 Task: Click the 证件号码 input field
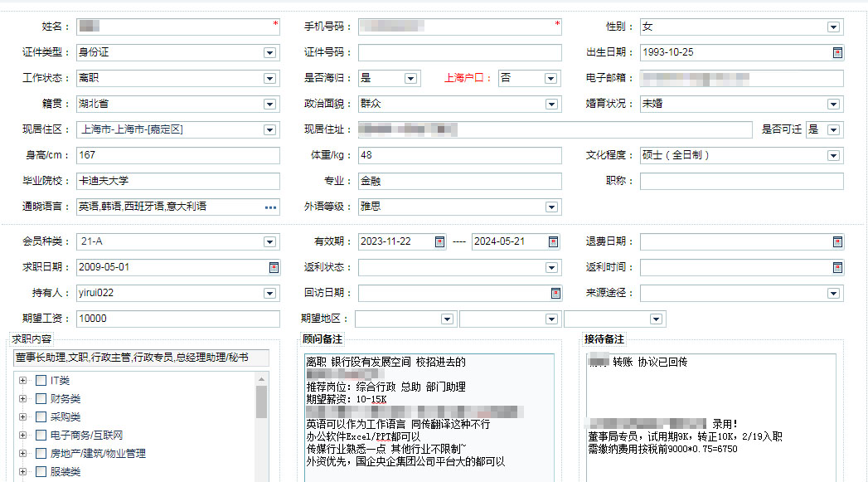pos(459,52)
